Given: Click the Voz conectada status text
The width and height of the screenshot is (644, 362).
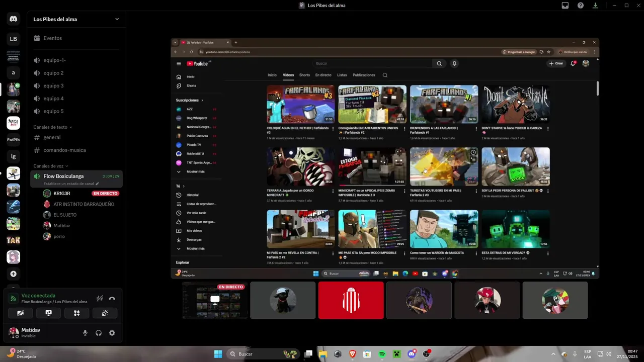Looking at the screenshot, I should click(x=38, y=296).
